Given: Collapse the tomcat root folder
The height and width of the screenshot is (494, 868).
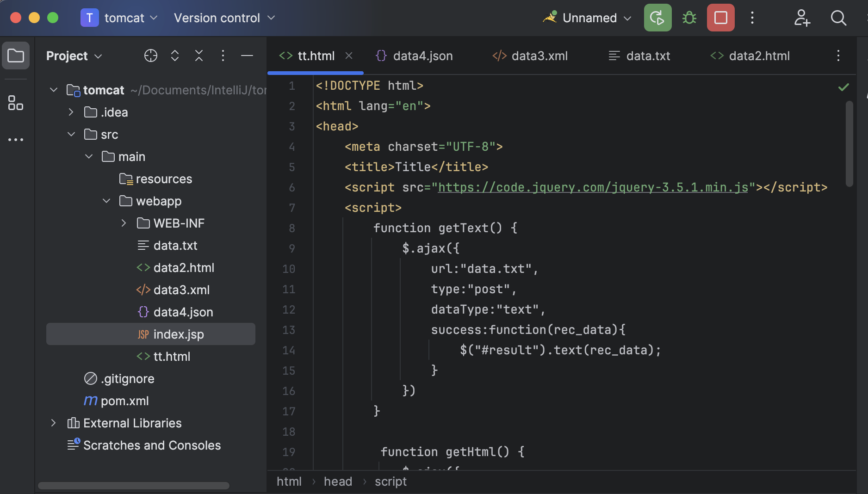Looking at the screenshot, I should click(x=54, y=90).
